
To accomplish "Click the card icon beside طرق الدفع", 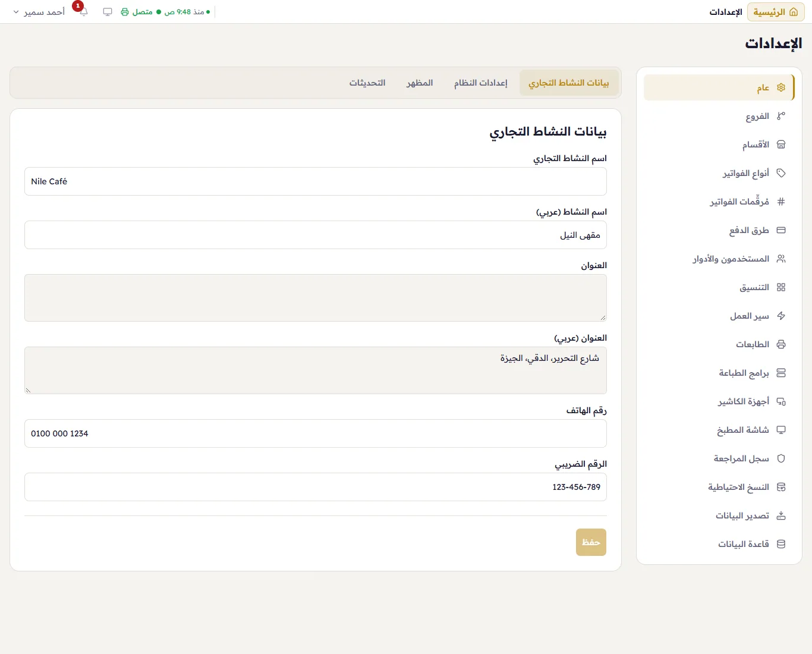I will [x=781, y=230].
